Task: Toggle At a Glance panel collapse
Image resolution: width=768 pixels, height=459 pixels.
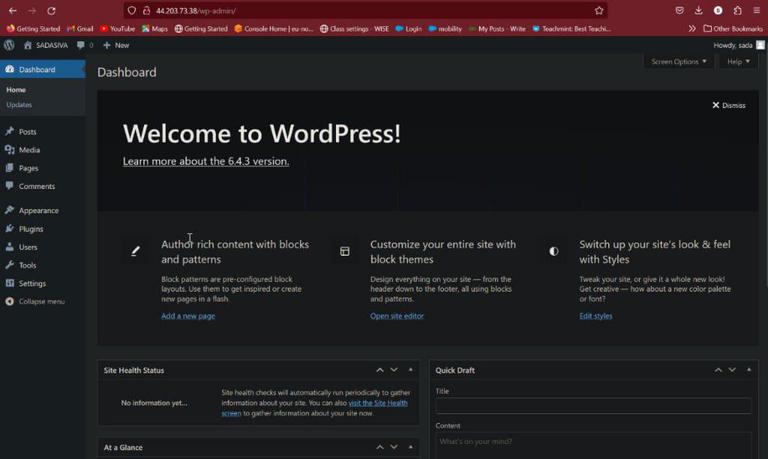Action: coord(410,447)
